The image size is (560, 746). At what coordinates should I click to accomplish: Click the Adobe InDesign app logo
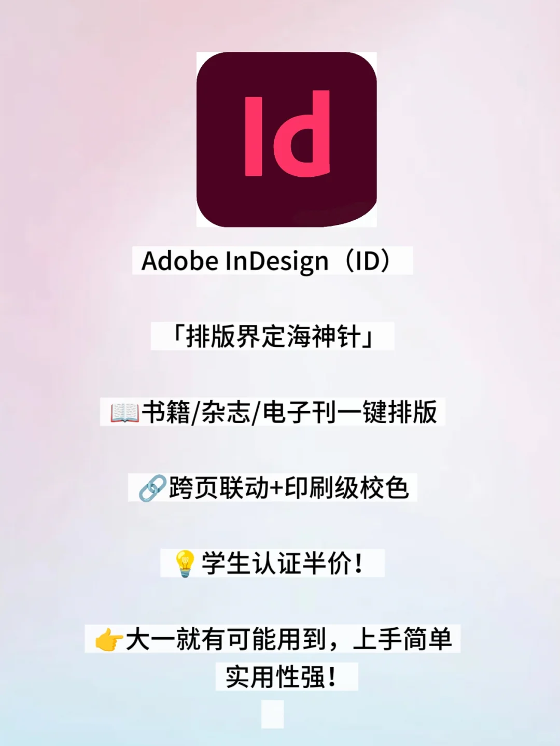286,139
